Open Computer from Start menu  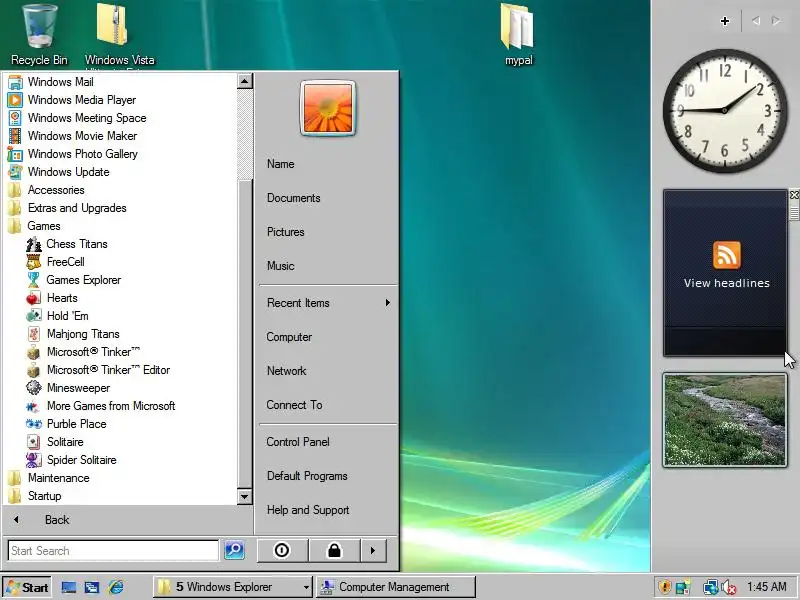pos(289,337)
